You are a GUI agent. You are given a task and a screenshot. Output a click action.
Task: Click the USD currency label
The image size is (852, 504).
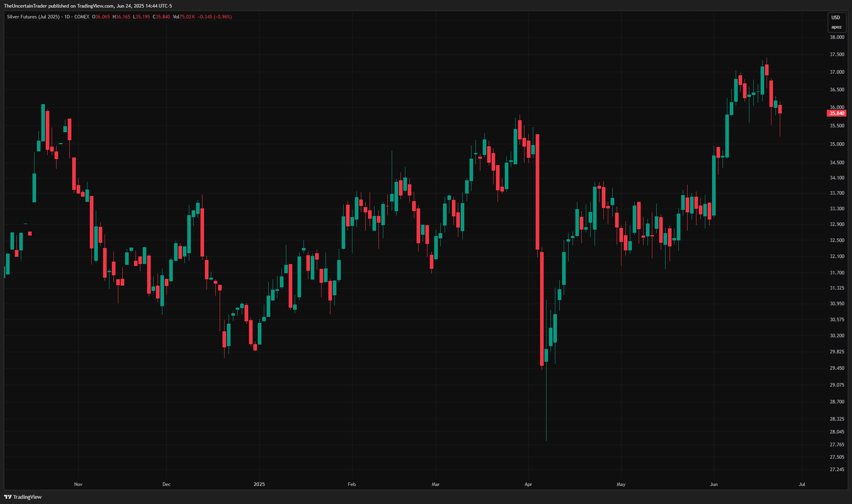[x=836, y=18]
